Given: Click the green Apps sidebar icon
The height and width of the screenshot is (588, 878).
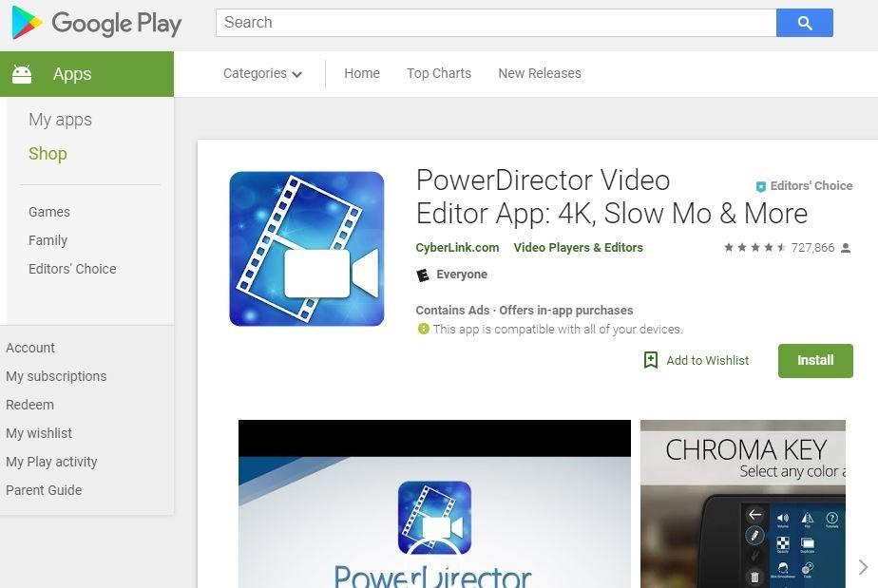Looking at the screenshot, I should (x=21, y=73).
